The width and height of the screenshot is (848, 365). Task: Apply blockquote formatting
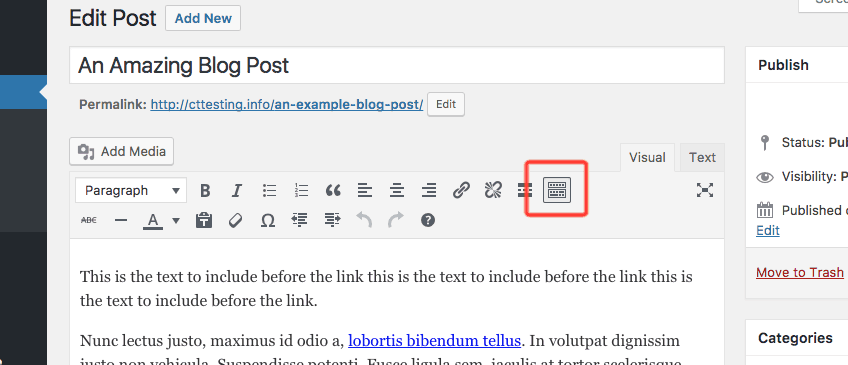(x=333, y=190)
